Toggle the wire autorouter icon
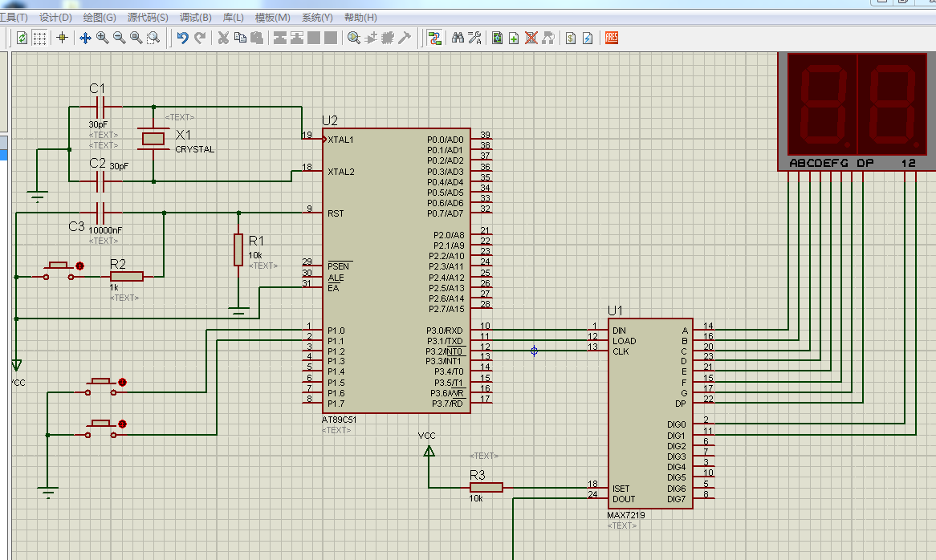Screen dimensions: 936x560 tap(434, 39)
